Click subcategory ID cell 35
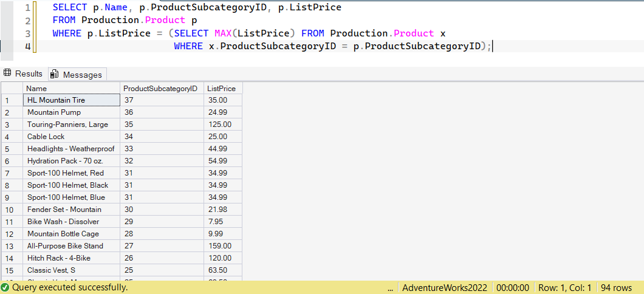This screenshot has height=294, width=644. tap(162, 125)
